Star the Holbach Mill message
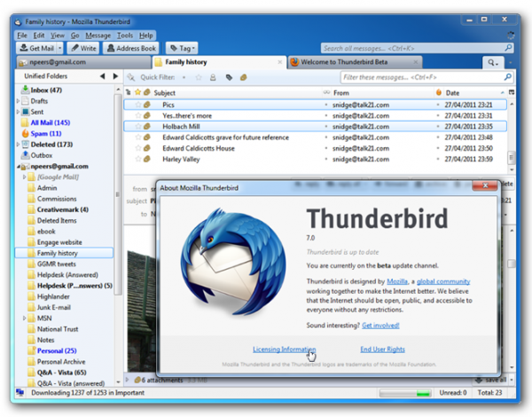Viewport: 532px width, 417px height. 138,126
